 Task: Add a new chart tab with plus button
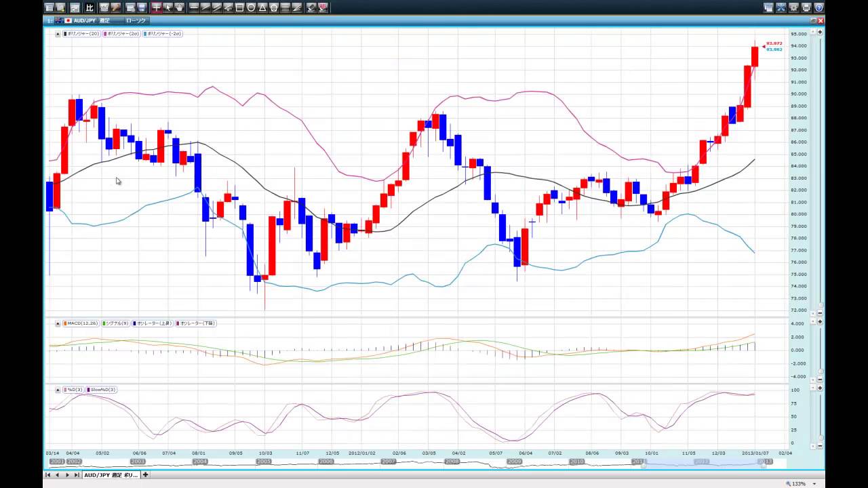(x=145, y=475)
